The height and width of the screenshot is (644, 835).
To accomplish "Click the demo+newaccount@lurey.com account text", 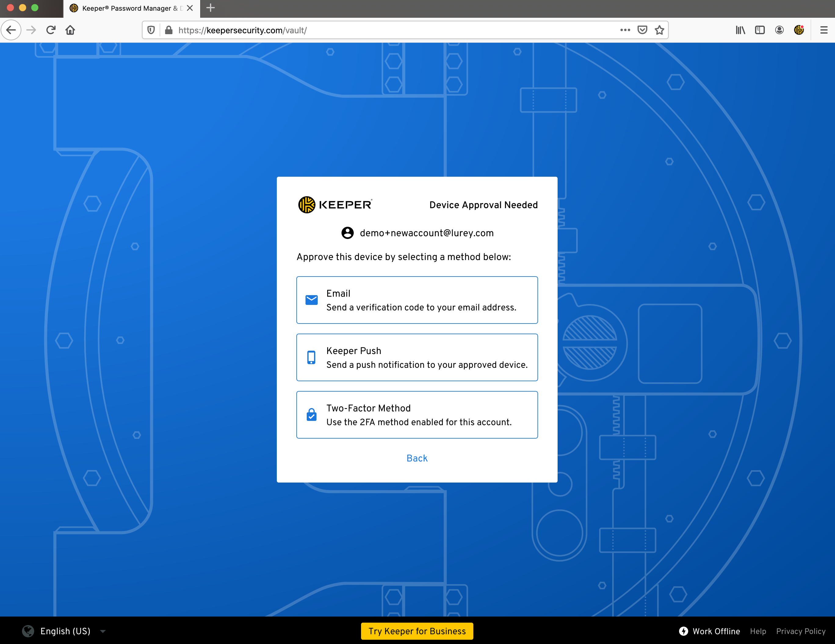I will pos(427,233).
